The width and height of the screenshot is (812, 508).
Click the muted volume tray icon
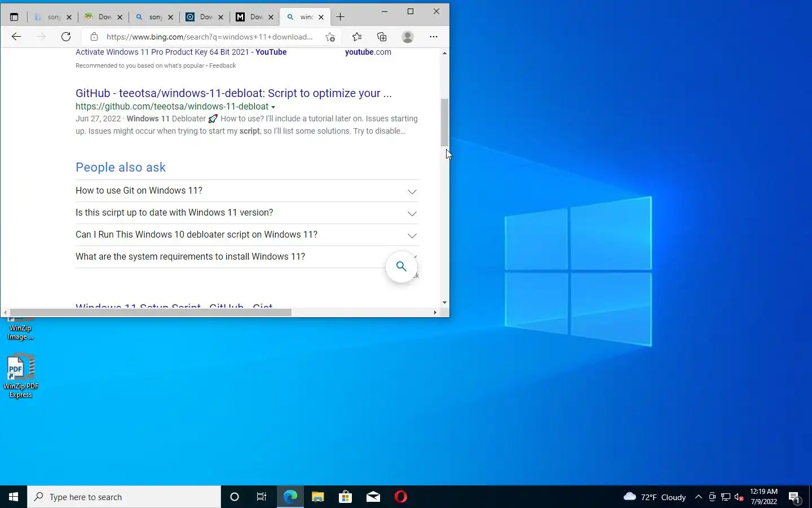click(x=739, y=497)
